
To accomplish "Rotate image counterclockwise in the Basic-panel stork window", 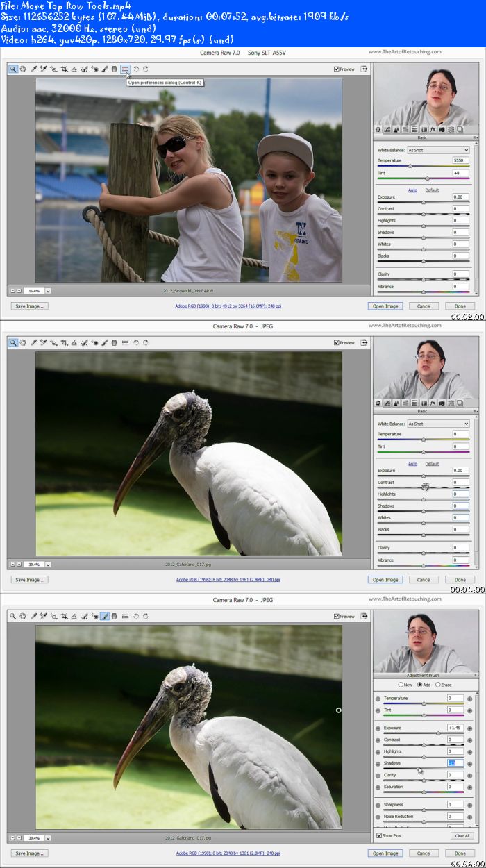I will click(136, 342).
